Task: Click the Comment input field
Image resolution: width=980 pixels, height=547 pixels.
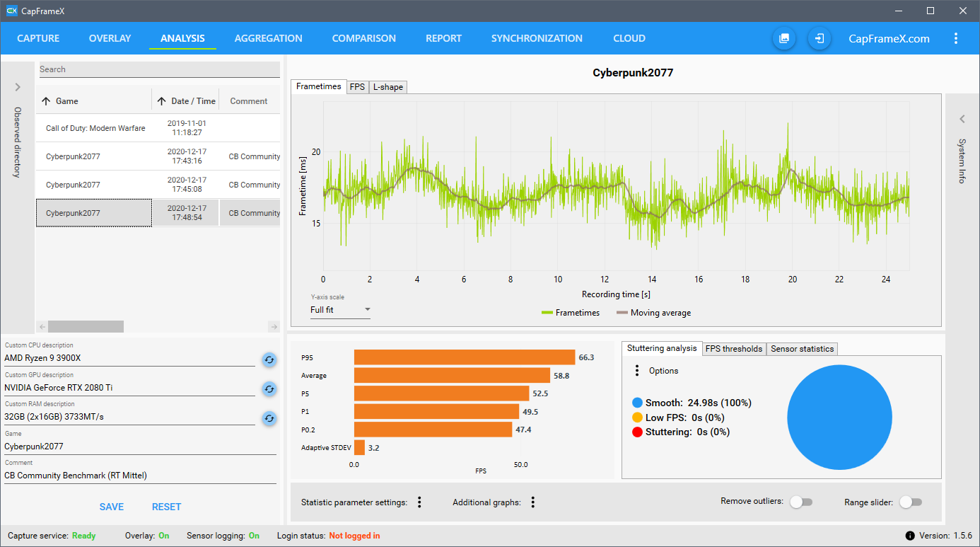Action: coord(140,476)
